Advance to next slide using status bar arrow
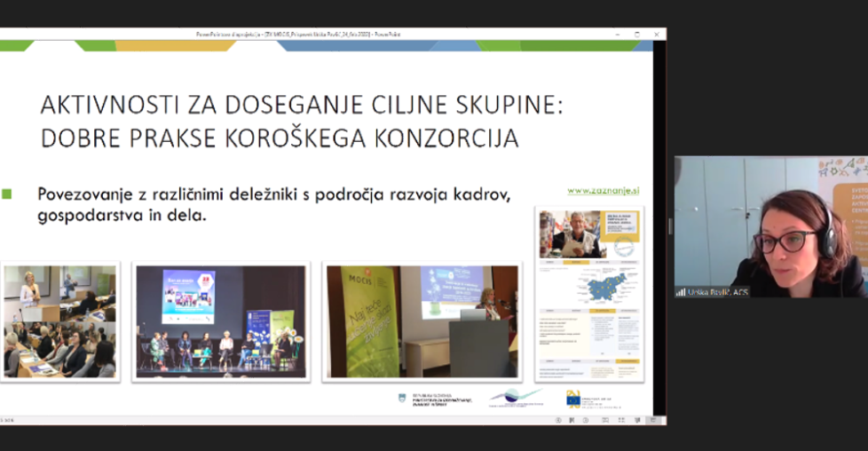The image size is (868, 451). (586, 420)
